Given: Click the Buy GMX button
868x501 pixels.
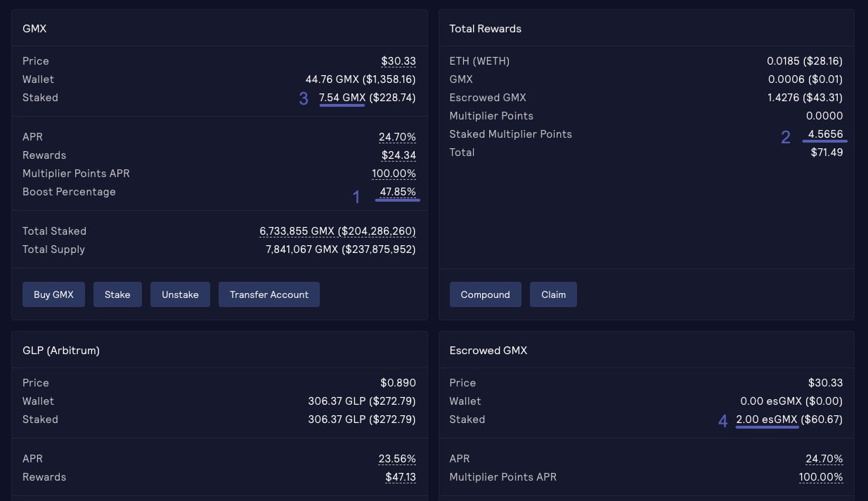Looking at the screenshot, I should click(x=53, y=294).
